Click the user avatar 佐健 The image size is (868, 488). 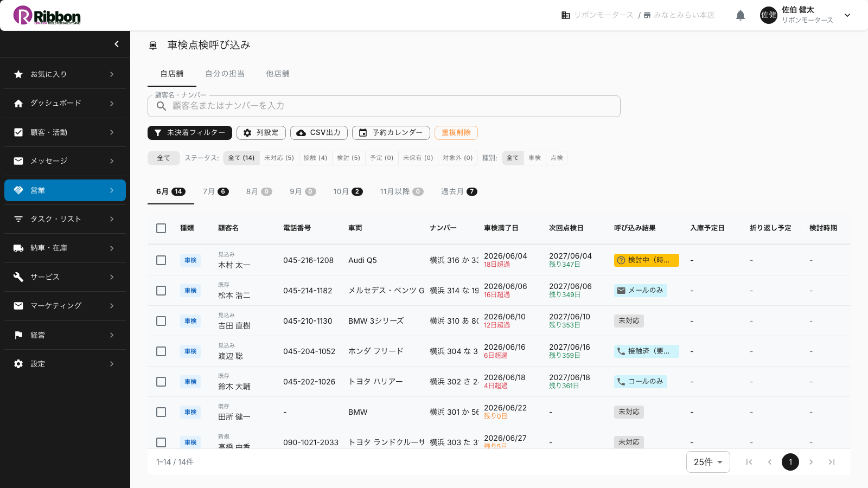tap(769, 15)
